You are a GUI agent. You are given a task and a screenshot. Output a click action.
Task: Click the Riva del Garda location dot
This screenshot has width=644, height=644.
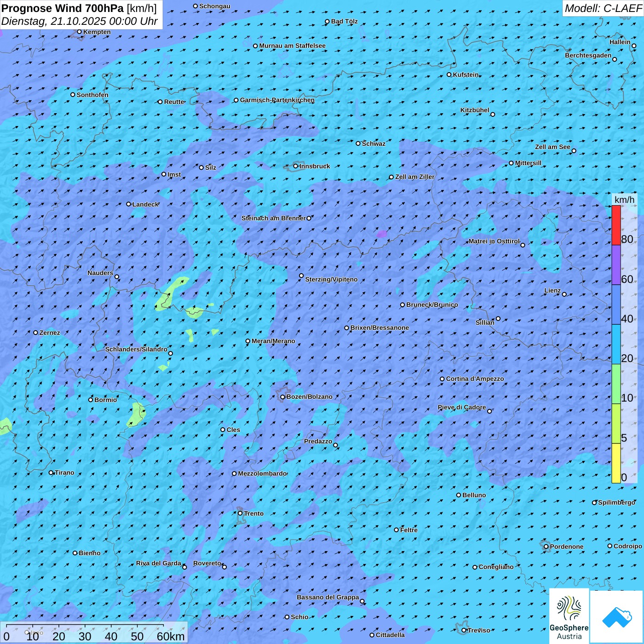[x=184, y=567]
